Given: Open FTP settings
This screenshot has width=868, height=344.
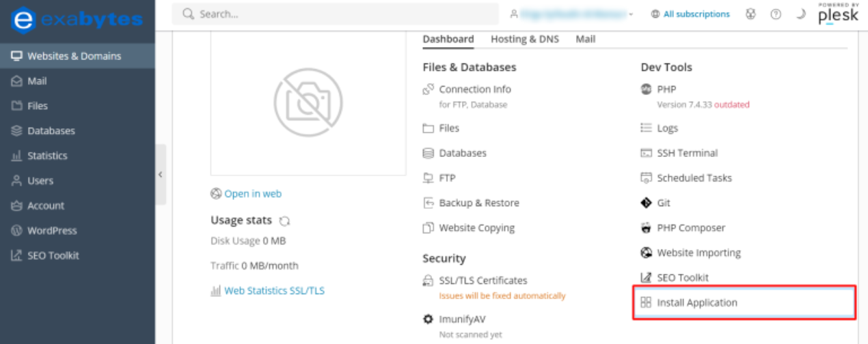Looking at the screenshot, I should click(447, 178).
